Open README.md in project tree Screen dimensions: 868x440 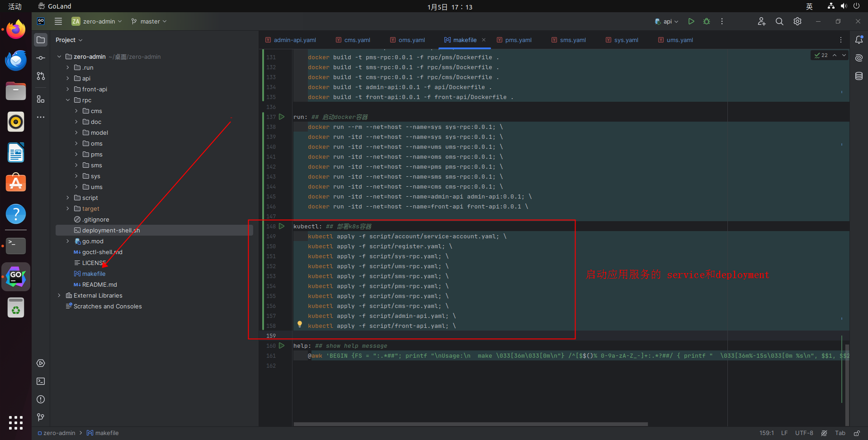pyautogui.click(x=95, y=284)
